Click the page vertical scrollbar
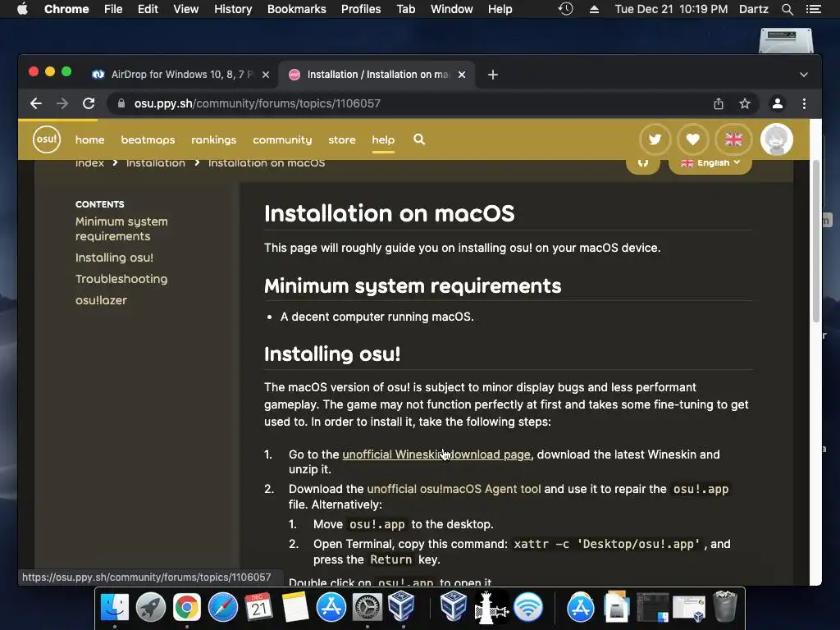Screen dimensions: 840x630 pyautogui.click(x=816, y=241)
